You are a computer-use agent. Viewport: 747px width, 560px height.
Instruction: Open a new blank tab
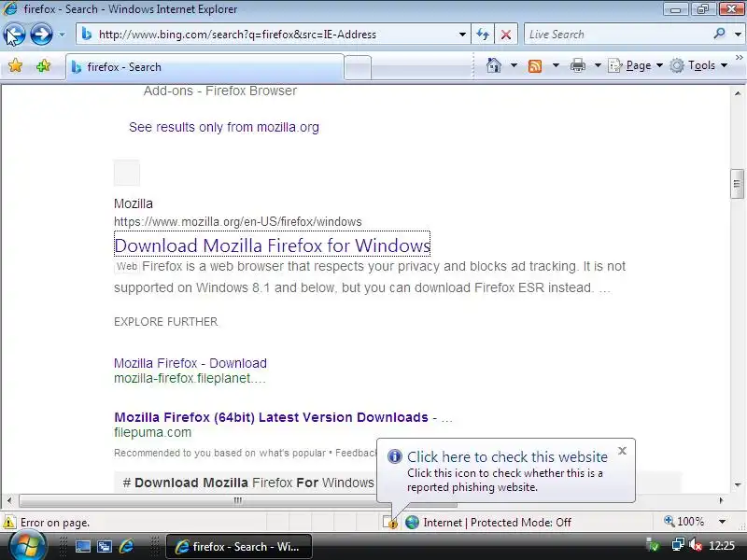tap(358, 67)
